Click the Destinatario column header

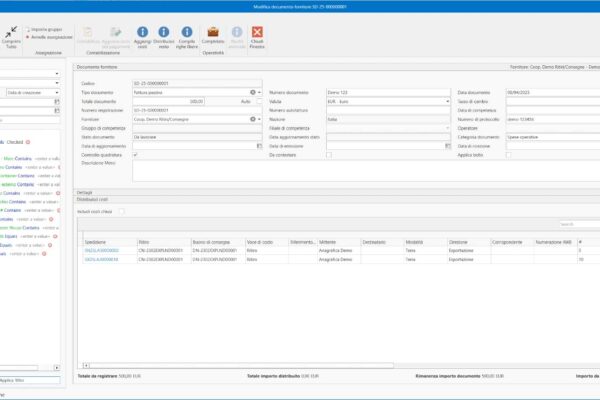tap(382, 242)
